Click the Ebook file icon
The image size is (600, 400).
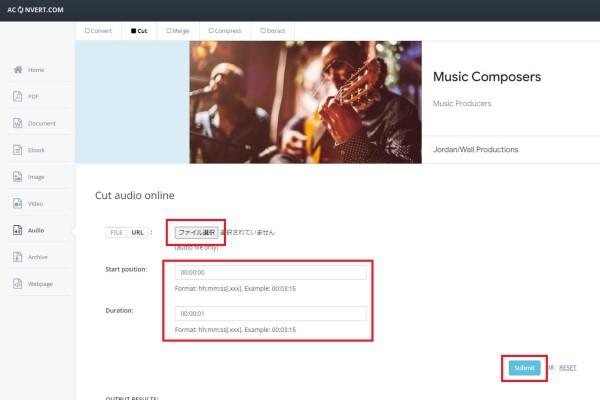[x=18, y=150]
